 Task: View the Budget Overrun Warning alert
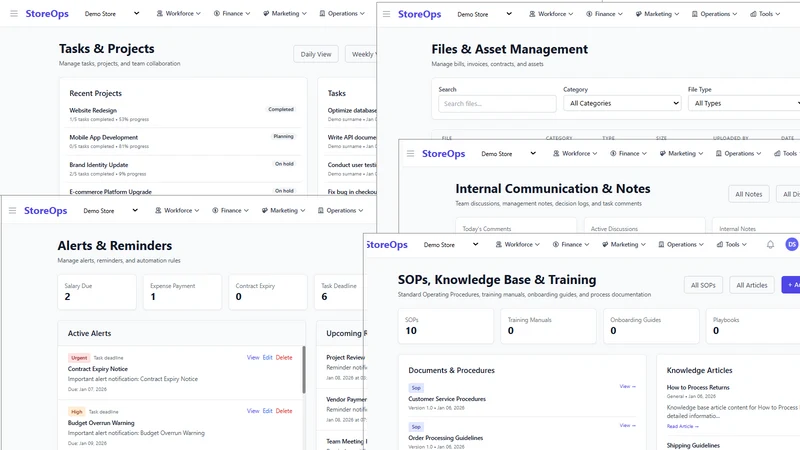[253, 411]
